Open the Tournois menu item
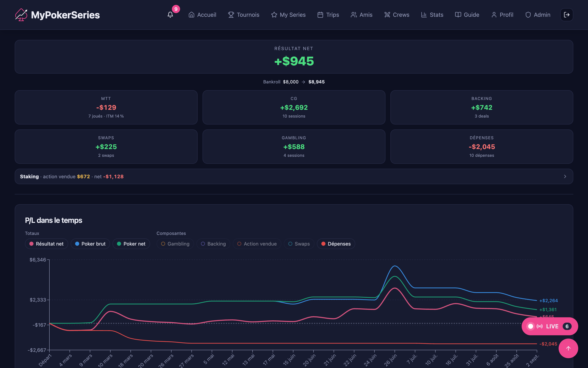 (244, 15)
